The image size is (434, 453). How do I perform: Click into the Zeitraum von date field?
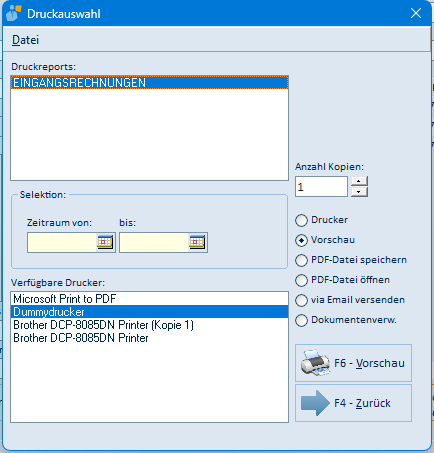(62, 242)
